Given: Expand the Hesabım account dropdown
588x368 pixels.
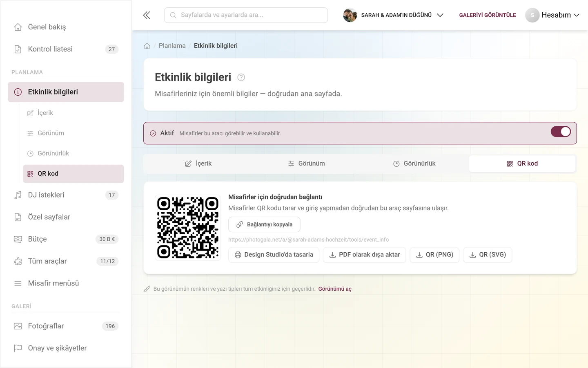Looking at the screenshot, I should pyautogui.click(x=552, y=15).
